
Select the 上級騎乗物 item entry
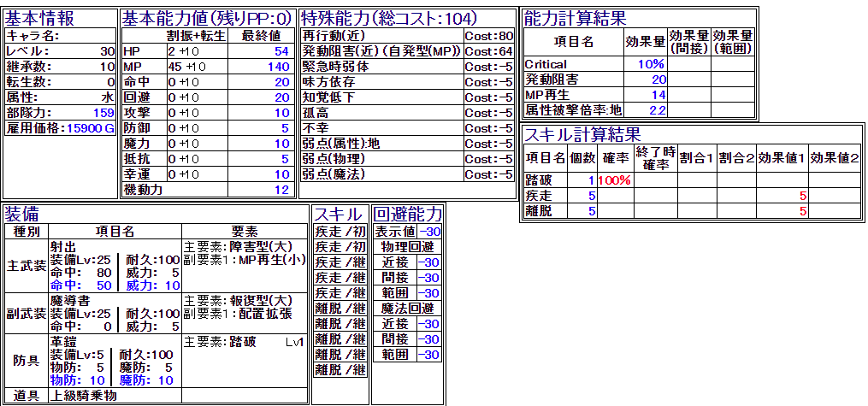point(84,396)
